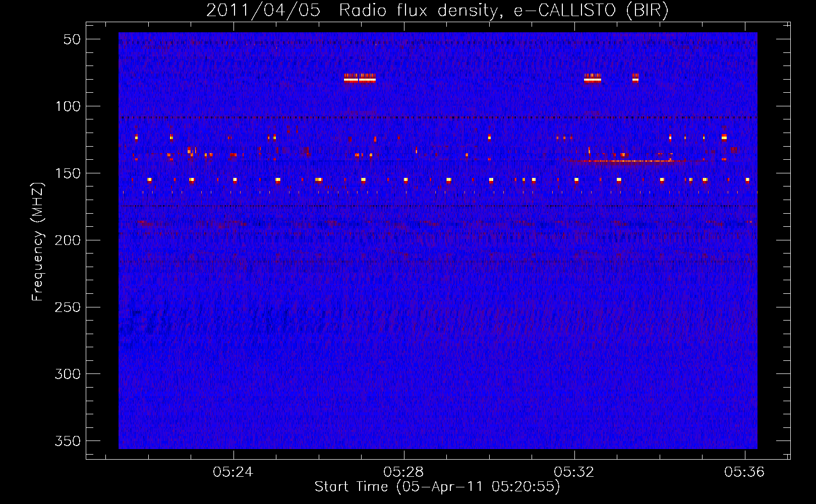The image size is (816, 504).
Task: Click the 05:24 time tick label
Action: click(233, 472)
